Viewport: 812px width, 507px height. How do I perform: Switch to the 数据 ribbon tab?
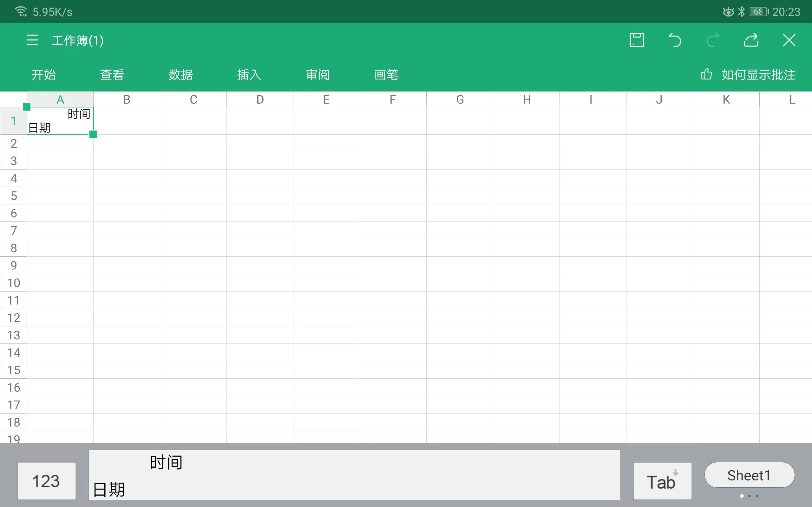tap(180, 74)
